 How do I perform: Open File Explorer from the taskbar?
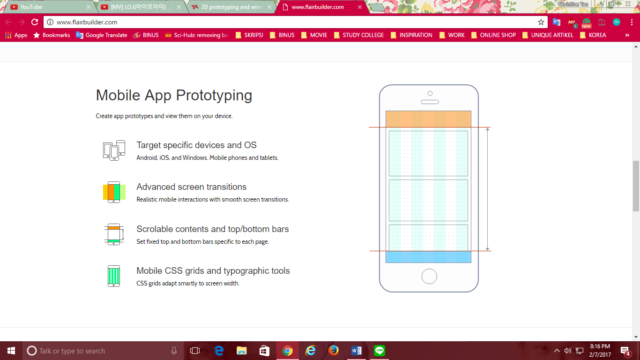point(242,351)
